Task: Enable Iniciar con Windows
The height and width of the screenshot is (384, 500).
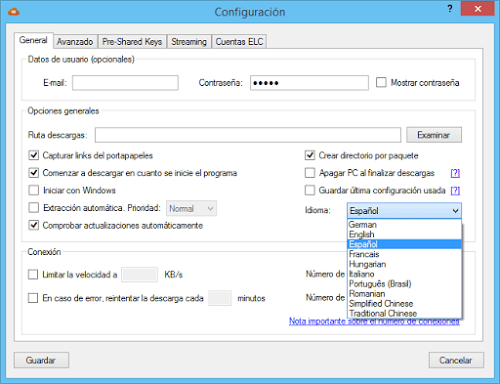Action: click(x=34, y=190)
